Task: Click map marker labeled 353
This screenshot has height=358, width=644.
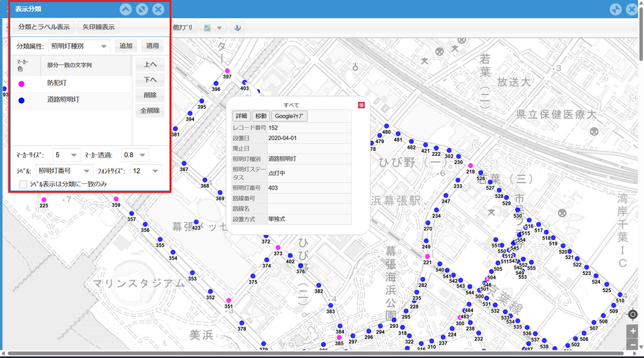Action: [x=192, y=273]
